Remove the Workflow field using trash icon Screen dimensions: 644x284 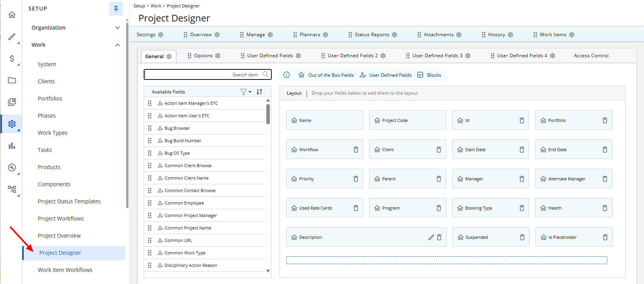click(x=355, y=150)
